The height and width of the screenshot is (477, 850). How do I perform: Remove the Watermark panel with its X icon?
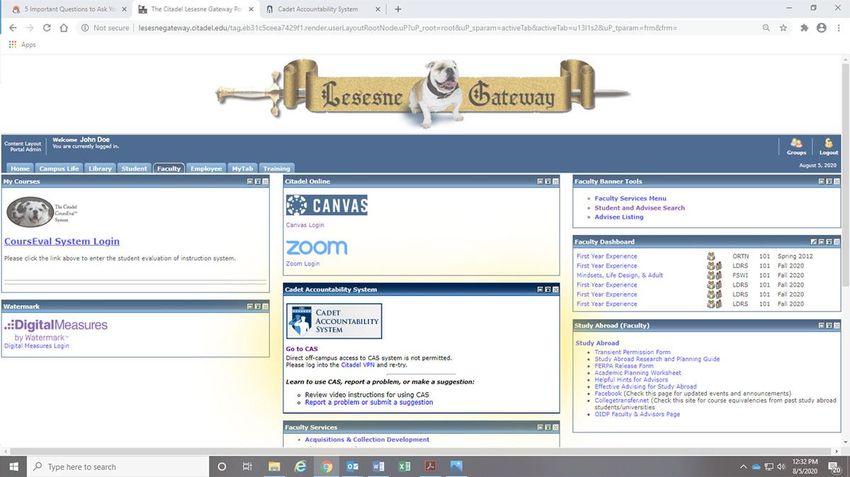point(265,307)
